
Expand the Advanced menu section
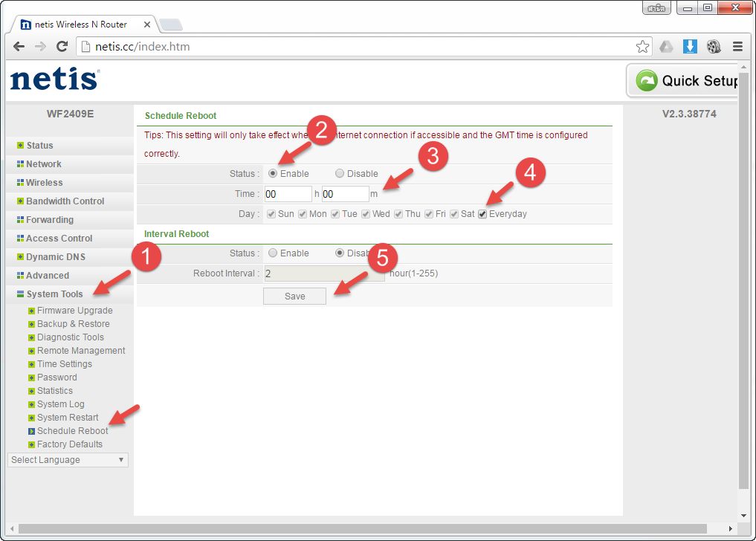click(x=48, y=275)
